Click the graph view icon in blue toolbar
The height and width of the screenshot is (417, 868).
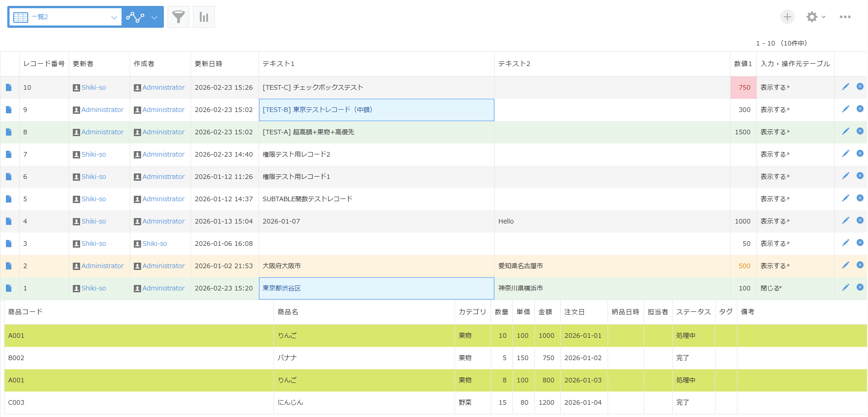pos(135,17)
